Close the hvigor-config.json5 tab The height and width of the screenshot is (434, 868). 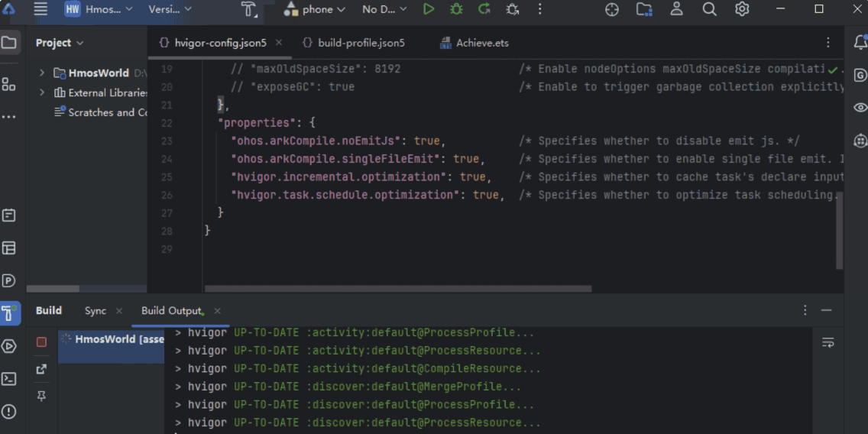pos(279,43)
